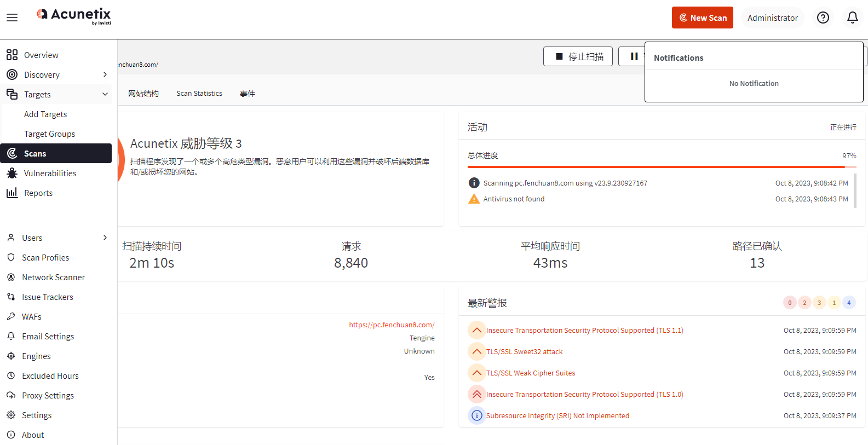This screenshot has height=445, width=868.
Task: Pause the running scan
Action: tap(634, 56)
